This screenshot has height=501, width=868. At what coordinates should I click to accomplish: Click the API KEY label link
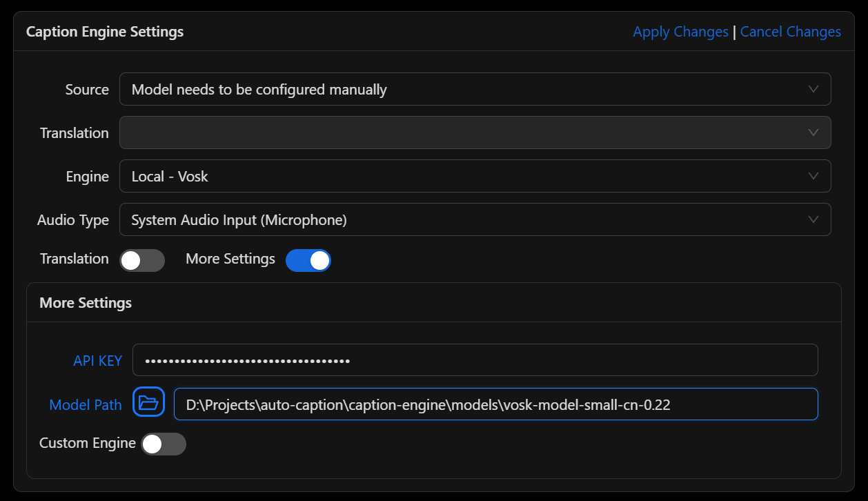pyautogui.click(x=97, y=360)
